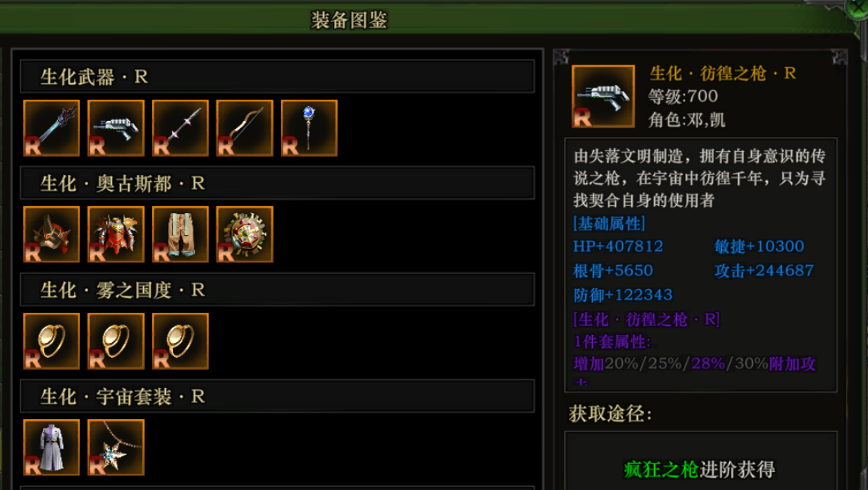Pick the biochemical bow weapon icon
868x490 pixels.
245,128
